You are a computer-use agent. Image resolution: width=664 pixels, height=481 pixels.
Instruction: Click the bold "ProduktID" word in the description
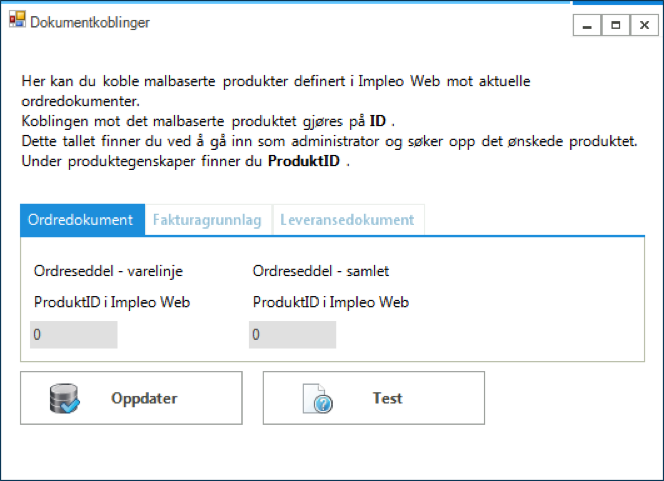click(x=306, y=162)
